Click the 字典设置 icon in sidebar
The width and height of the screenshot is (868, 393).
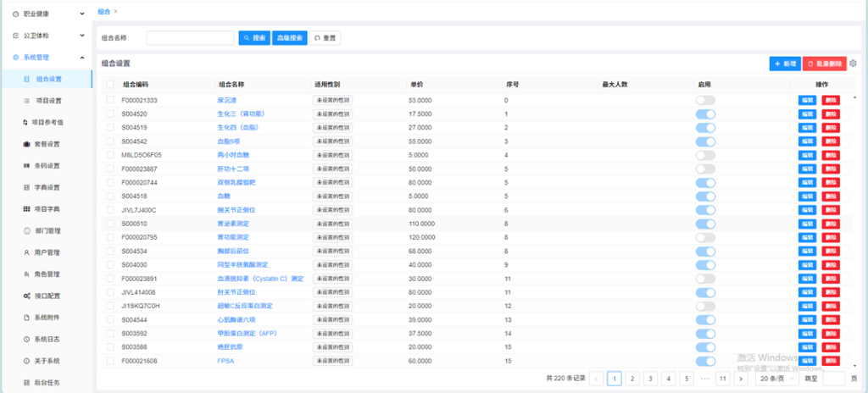26,187
